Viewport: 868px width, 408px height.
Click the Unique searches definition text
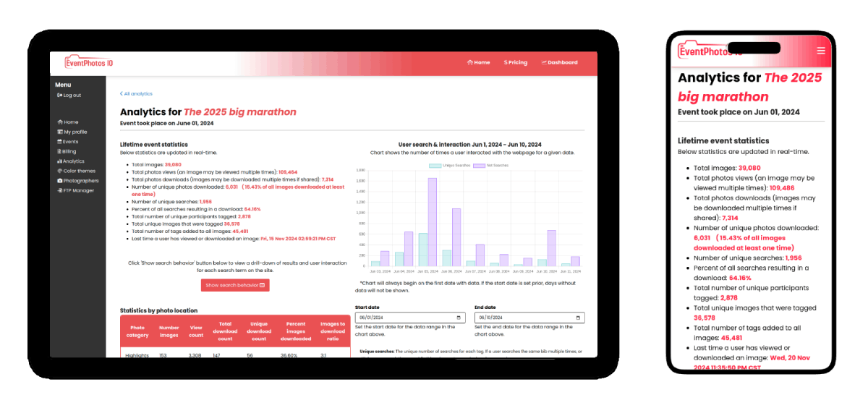pos(470,351)
